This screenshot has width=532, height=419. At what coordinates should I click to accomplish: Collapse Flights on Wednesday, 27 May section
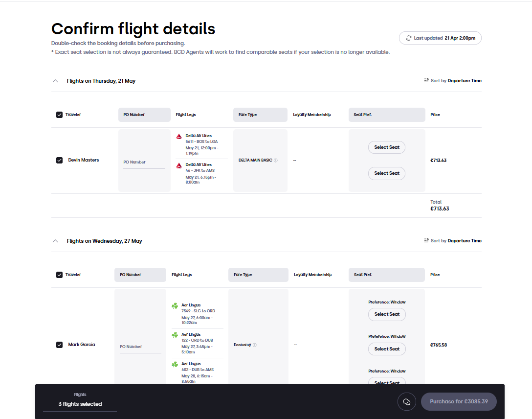[x=55, y=241]
